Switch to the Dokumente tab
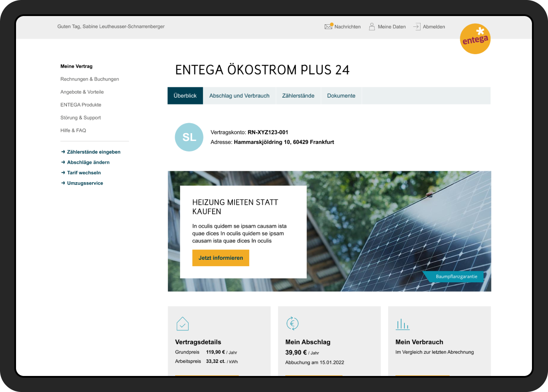 (341, 95)
